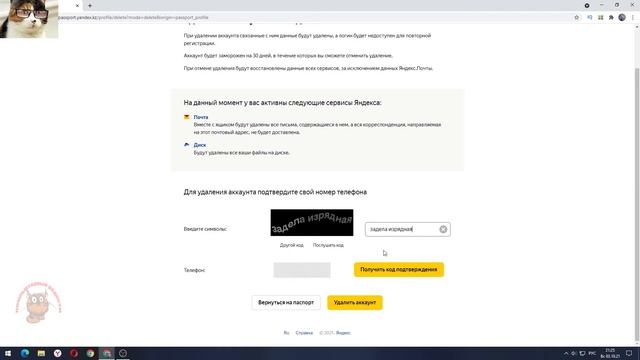
Task: Click text 'Будут удалены все ваши файлы на диске.'
Action: click(242, 153)
